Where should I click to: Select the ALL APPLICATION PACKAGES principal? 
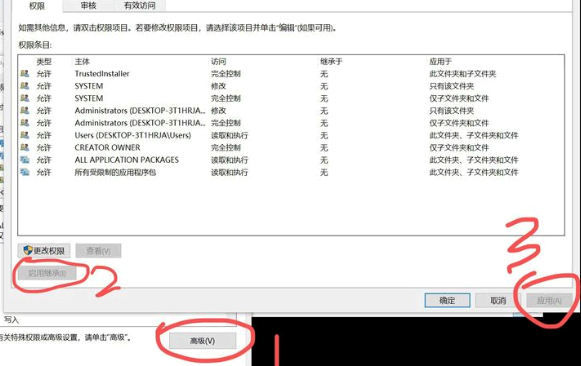tap(127, 160)
